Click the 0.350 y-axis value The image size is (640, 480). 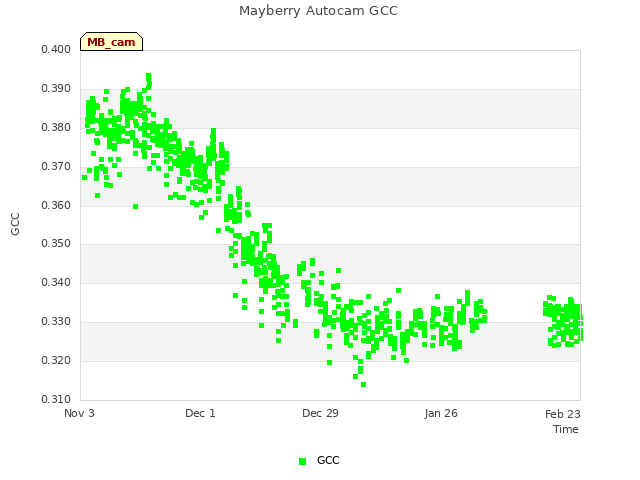[56, 243]
